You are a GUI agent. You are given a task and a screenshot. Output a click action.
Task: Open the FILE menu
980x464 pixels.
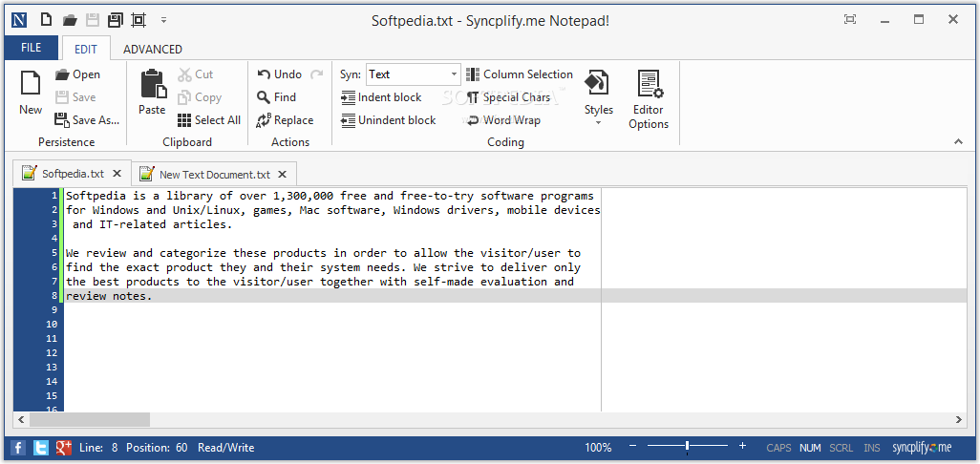pos(32,48)
